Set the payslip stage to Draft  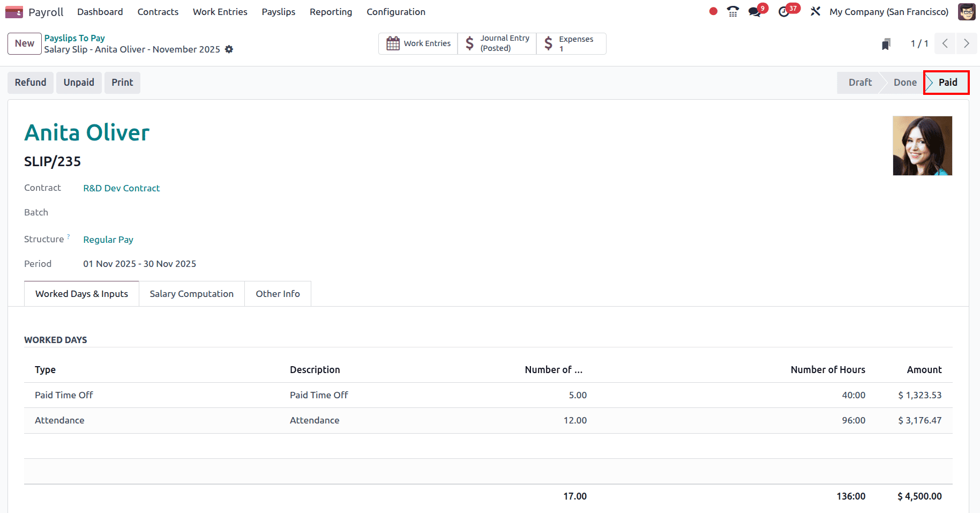tap(859, 82)
